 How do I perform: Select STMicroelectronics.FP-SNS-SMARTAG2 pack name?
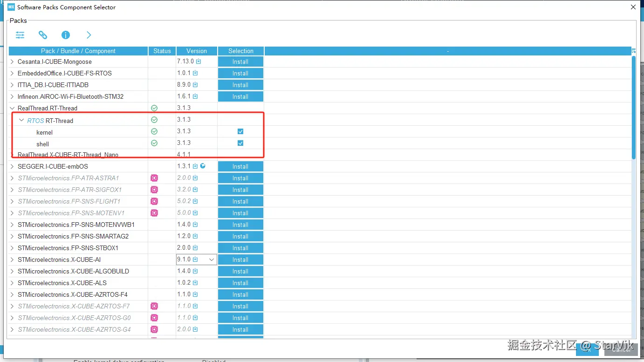click(x=73, y=236)
